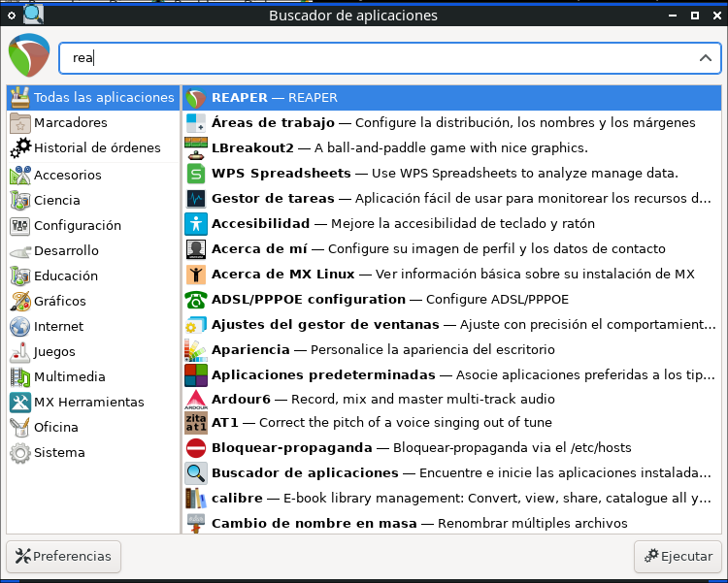
Task: Open the Preferencias button
Action: coord(64,556)
